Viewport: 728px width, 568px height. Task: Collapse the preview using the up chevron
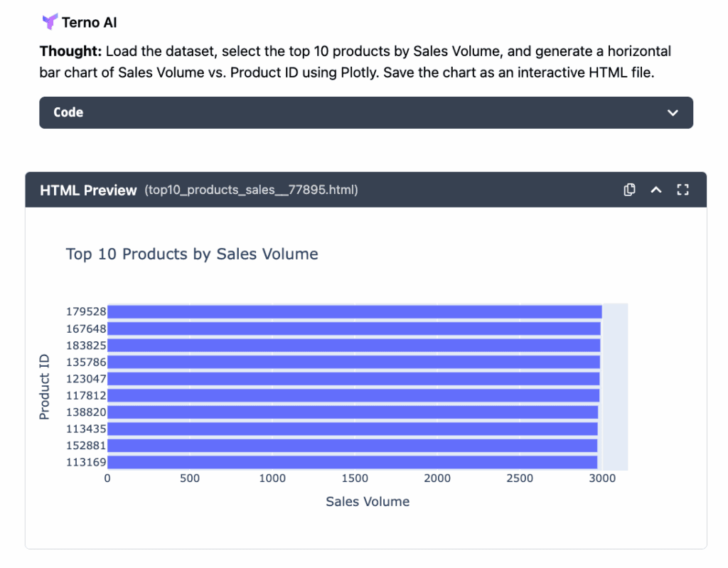[x=655, y=190]
